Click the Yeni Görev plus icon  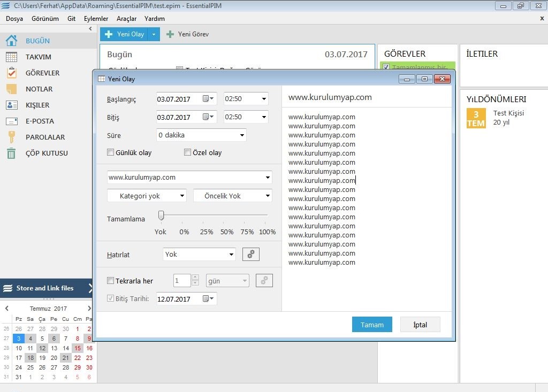click(170, 34)
